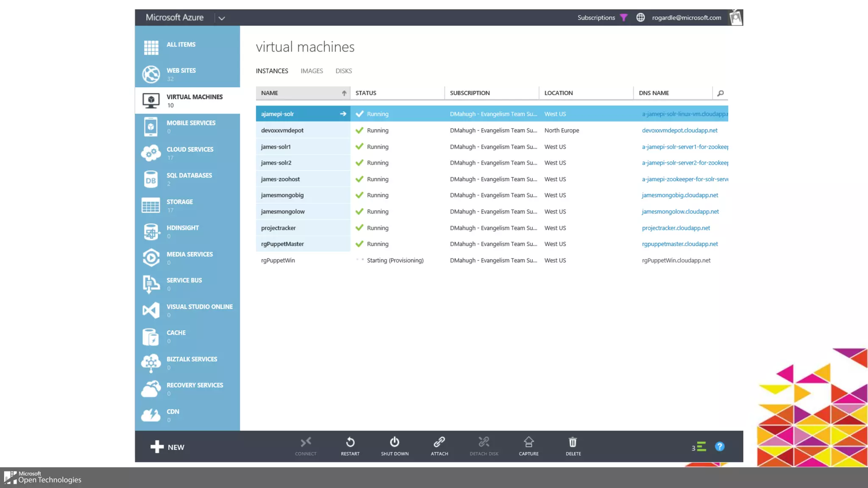This screenshot has height=488, width=868.
Task: Open ajamepi-solr details via row arrow
Action: (343, 114)
